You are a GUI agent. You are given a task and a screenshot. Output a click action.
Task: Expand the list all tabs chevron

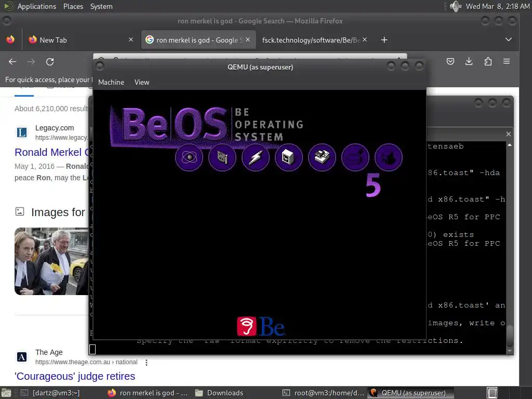click(508, 39)
